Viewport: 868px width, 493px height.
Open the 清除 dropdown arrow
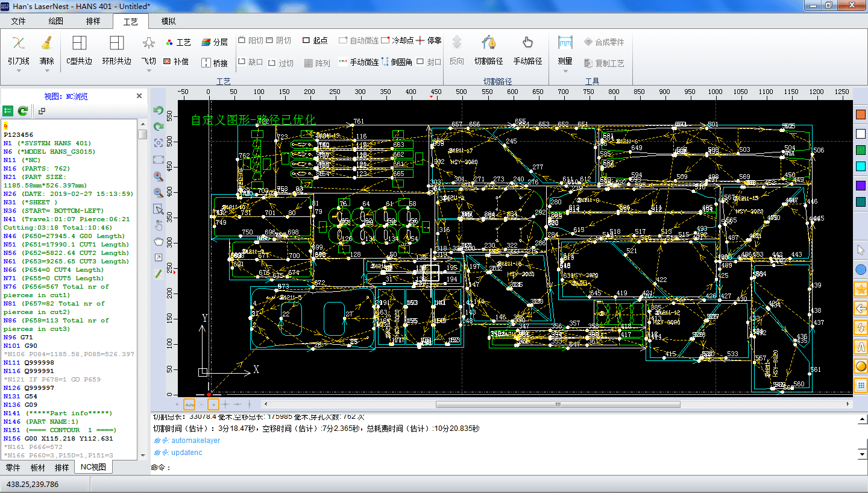pyautogui.click(x=46, y=71)
